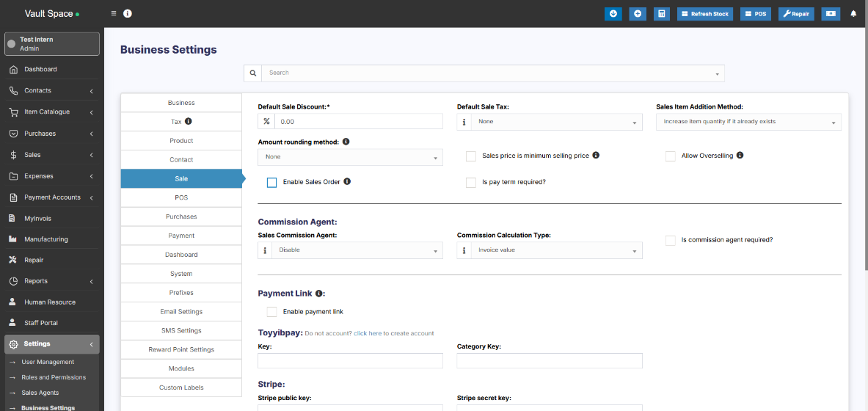Image resolution: width=868 pixels, height=411 pixels.
Task: Click the plus circle icon in header
Action: coord(637,14)
